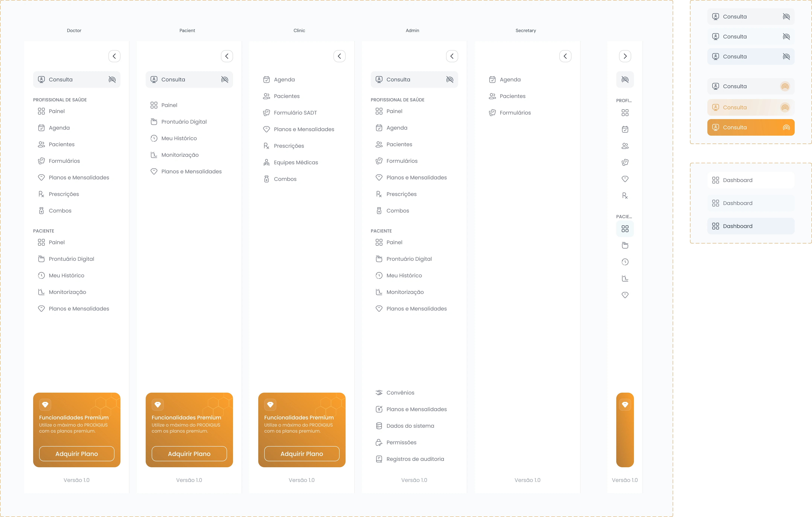Image resolution: width=812 pixels, height=517 pixels.
Task: Click the Rx prescriptions icon in collapsed sidebar
Action: 625,195
